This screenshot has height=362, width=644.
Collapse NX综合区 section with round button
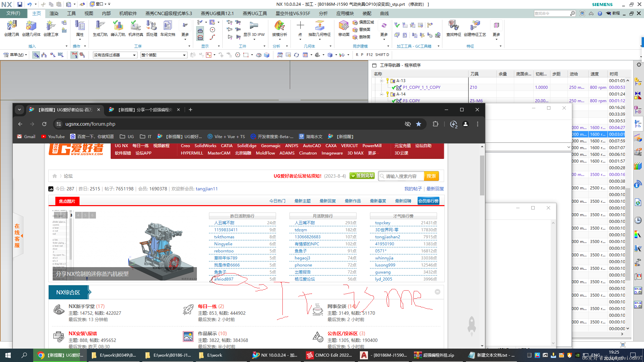[x=437, y=292]
